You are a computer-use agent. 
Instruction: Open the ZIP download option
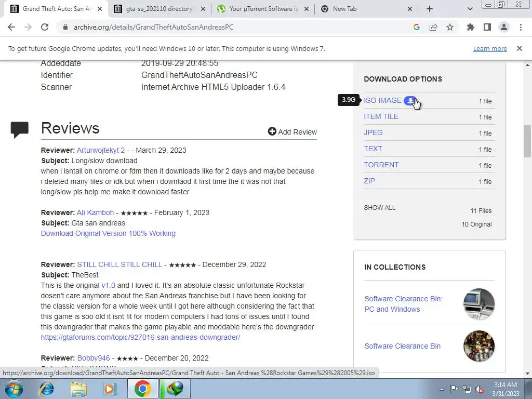tap(369, 181)
